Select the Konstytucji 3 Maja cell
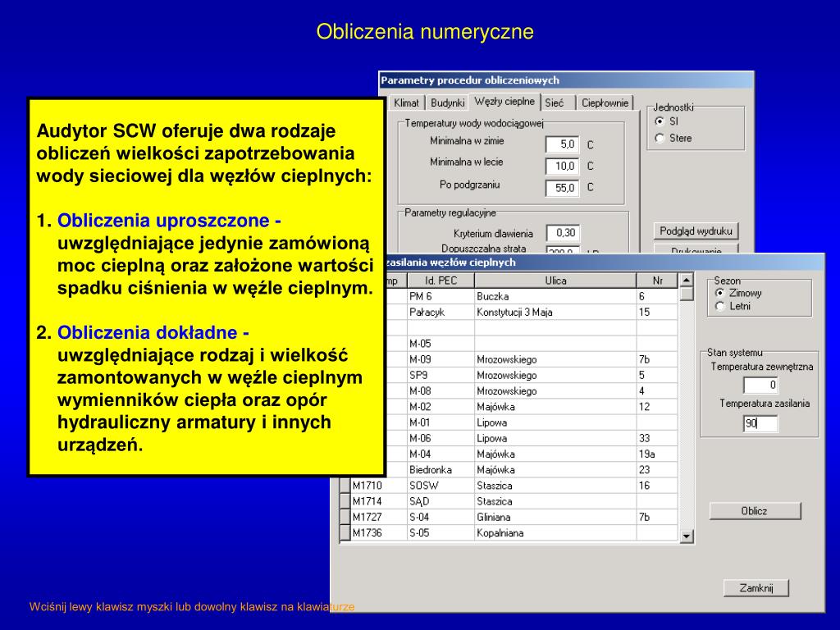The width and height of the screenshot is (840, 630). [555, 313]
